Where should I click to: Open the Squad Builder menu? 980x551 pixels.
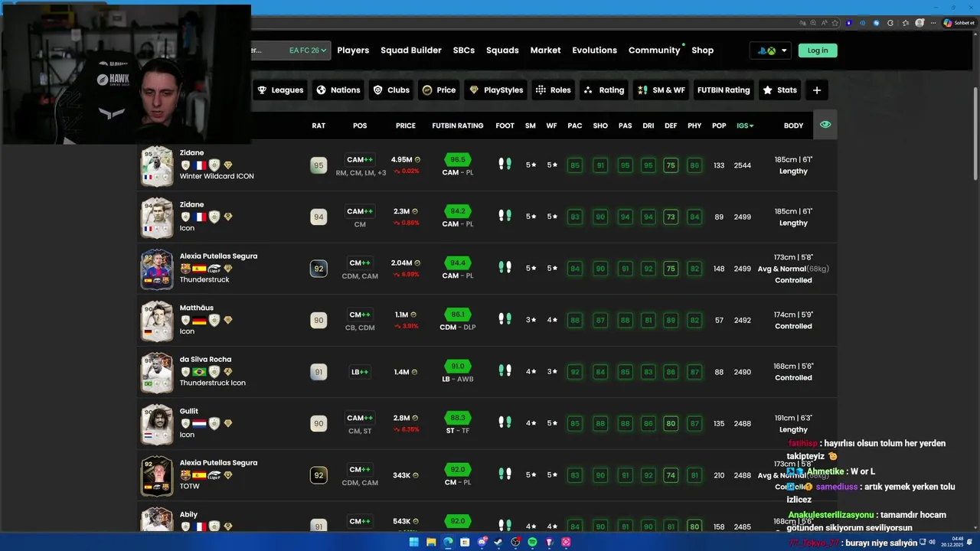point(411,51)
